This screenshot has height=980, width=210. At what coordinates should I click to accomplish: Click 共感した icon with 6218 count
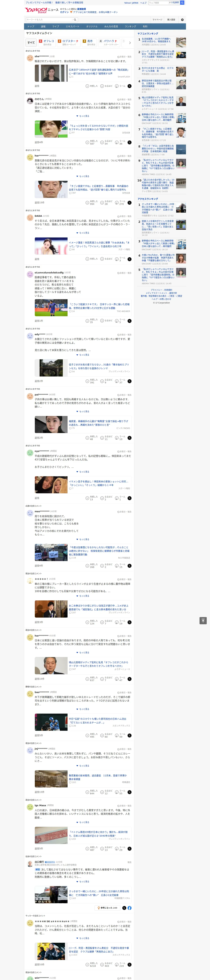point(87,964)
